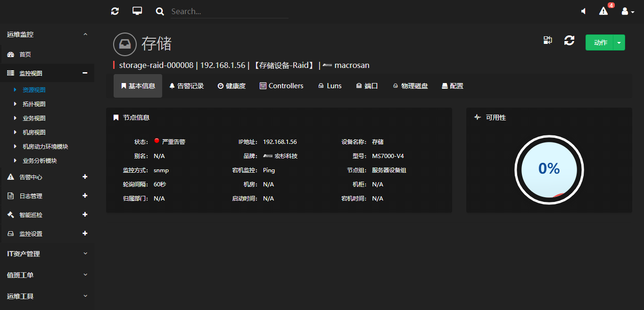This screenshot has height=310, width=644.
Task: Open alert notifications warning icon
Action: (x=603, y=11)
